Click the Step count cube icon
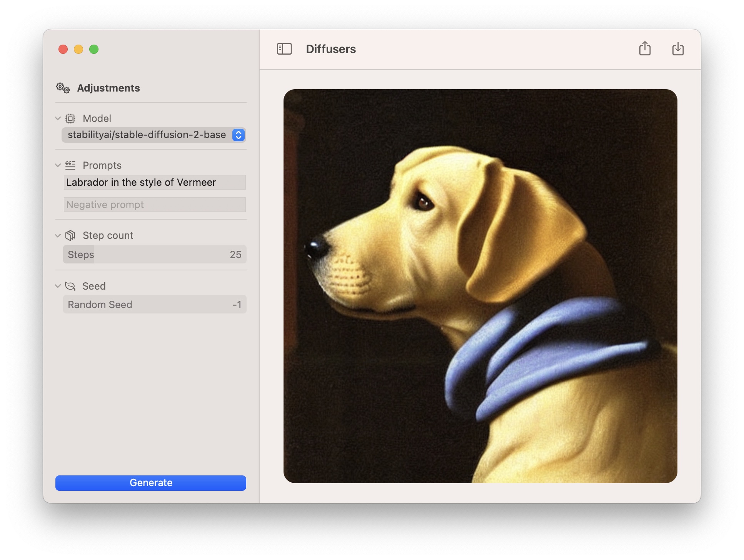 tap(70, 235)
